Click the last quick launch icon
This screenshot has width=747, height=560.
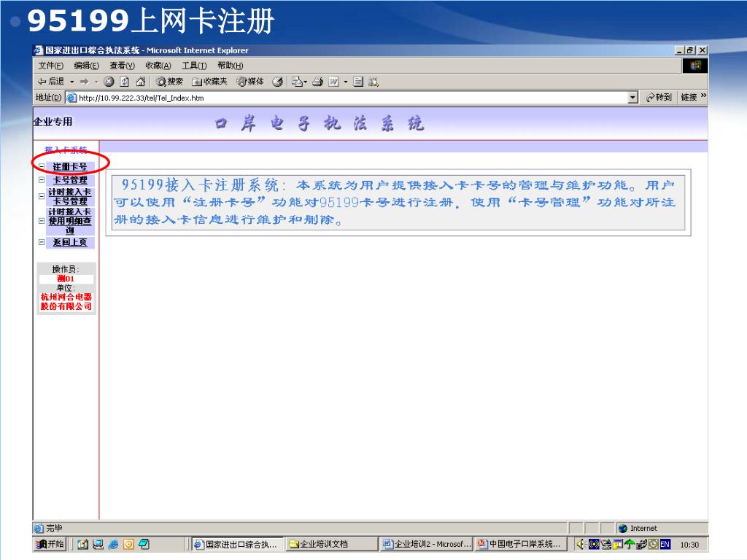point(144,544)
